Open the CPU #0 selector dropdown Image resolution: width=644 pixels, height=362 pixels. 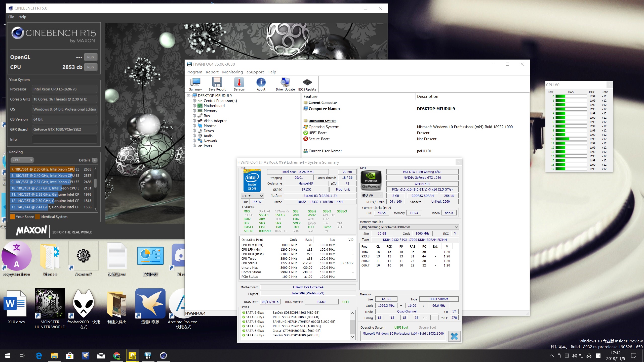coord(252,196)
